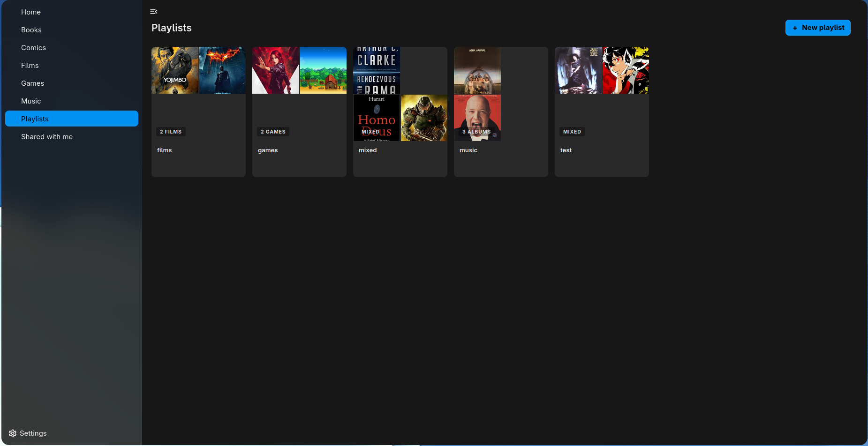This screenshot has height=446, width=868.
Task: Click the DOOM game cover in mixed playlist
Action: 424,118
